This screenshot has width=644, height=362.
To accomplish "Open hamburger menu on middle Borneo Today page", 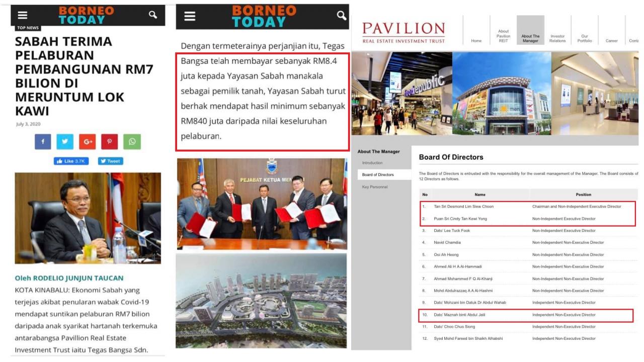I will (190, 16).
